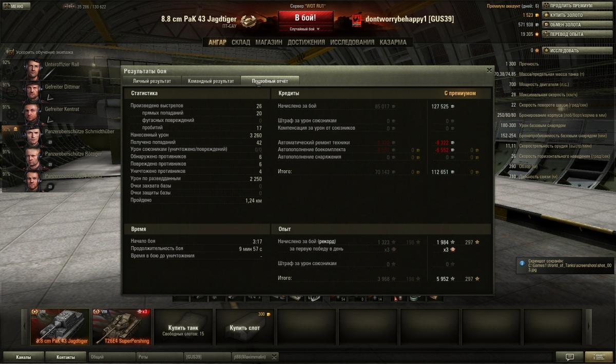Image resolution: width=616 pixels, height=364 pixels.
Task: Select the T26E4 SuperPershing tank thumbnail
Action: [121, 327]
